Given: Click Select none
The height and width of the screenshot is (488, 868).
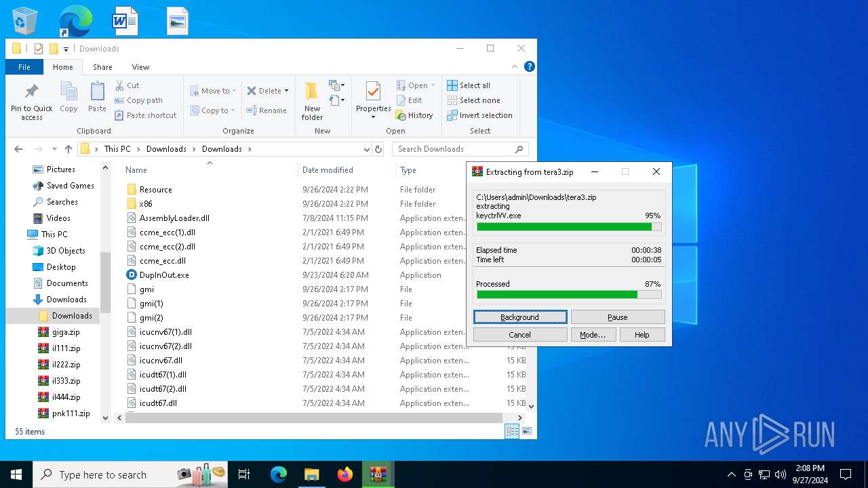Looking at the screenshot, I should click(473, 100).
